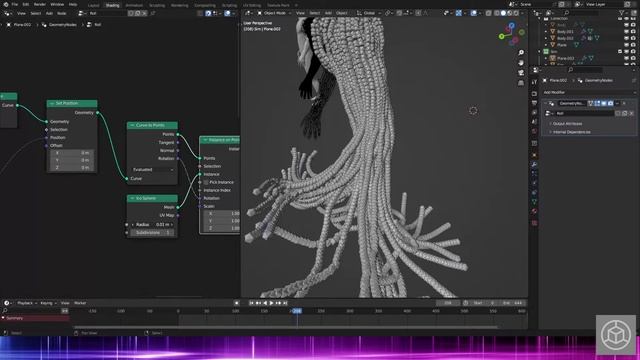Select solid viewport shading mode
The height and width of the screenshot is (360, 640).
pyautogui.click(x=503, y=13)
